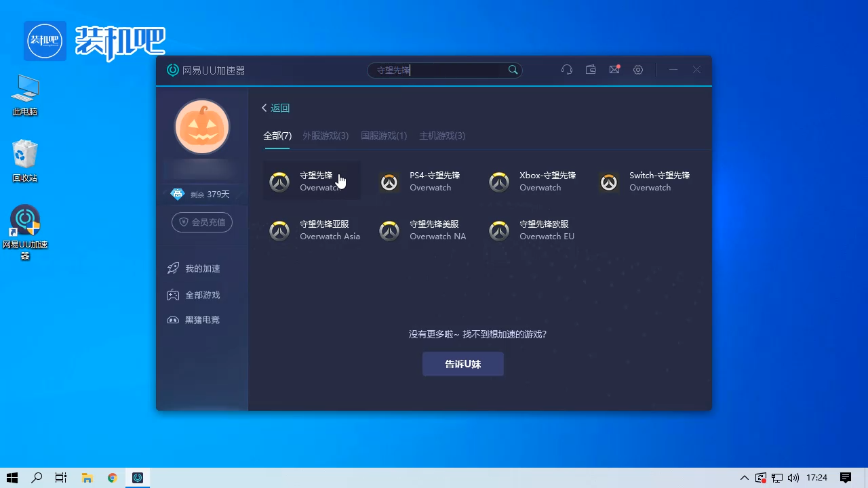Switch to the 外服游戏 tab
The image size is (868, 488).
pos(325,136)
